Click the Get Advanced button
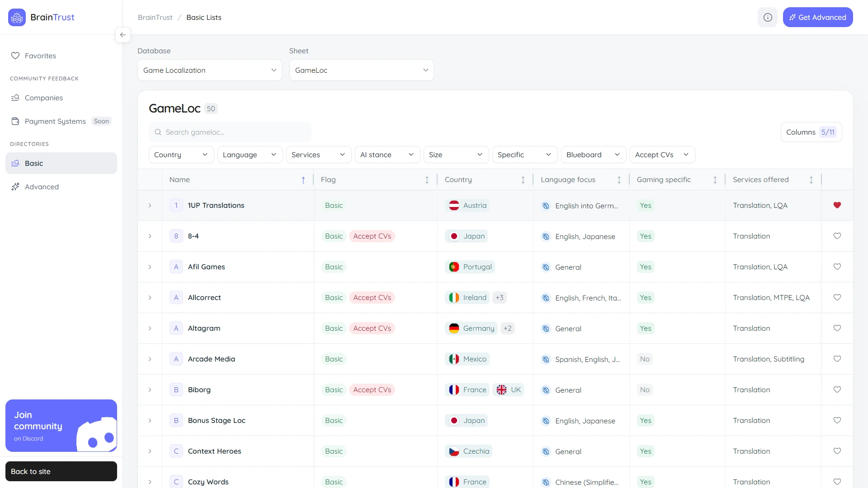This screenshot has height=488, width=868. 818,17
